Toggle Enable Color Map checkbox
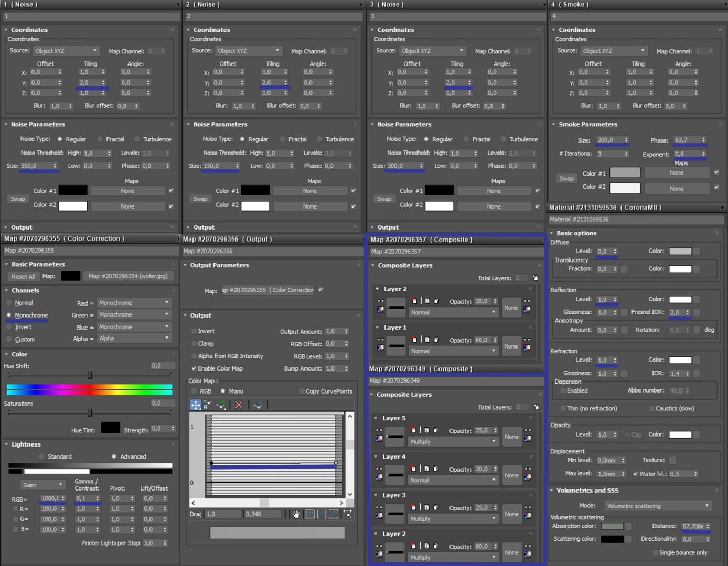 pyautogui.click(x=217, y=368)
